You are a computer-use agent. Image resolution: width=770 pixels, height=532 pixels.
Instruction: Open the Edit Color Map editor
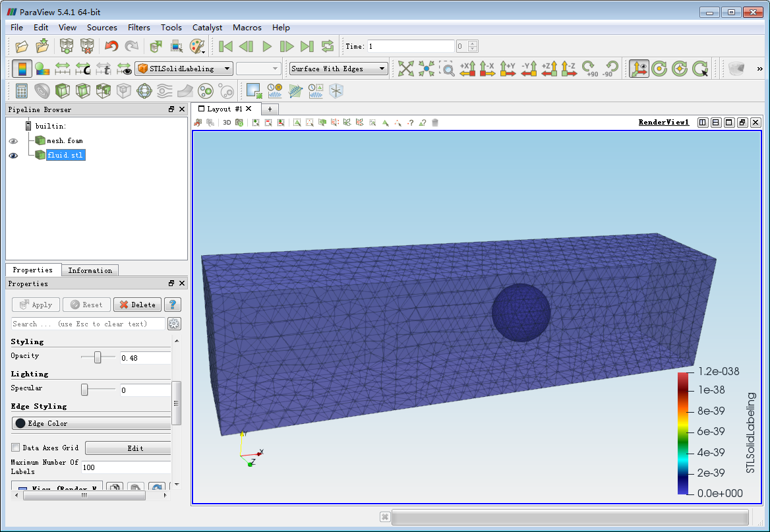tap(42, 69)
